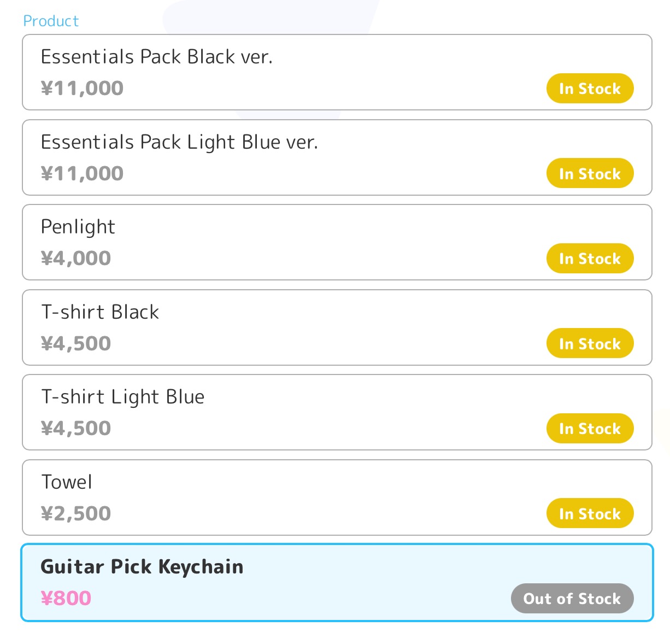Click In Stock badge for Towel
This screenshot has width=670, height=644.
[x=590, y=514]
